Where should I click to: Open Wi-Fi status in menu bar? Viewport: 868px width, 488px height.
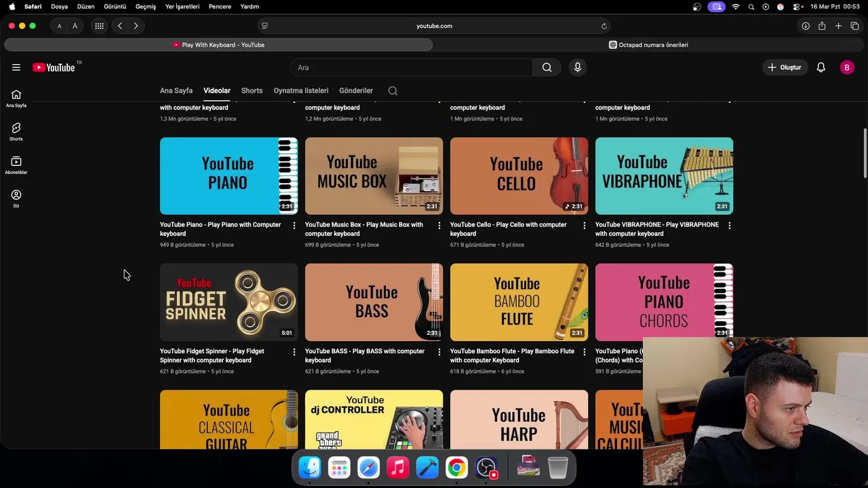click(736, 6)
